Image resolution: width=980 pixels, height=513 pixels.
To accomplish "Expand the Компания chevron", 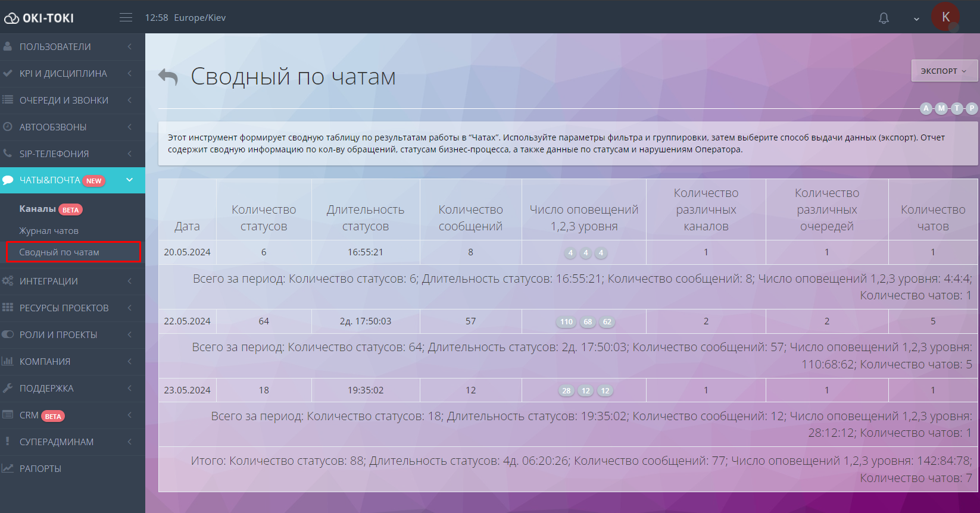I will (x=130, y=361).
